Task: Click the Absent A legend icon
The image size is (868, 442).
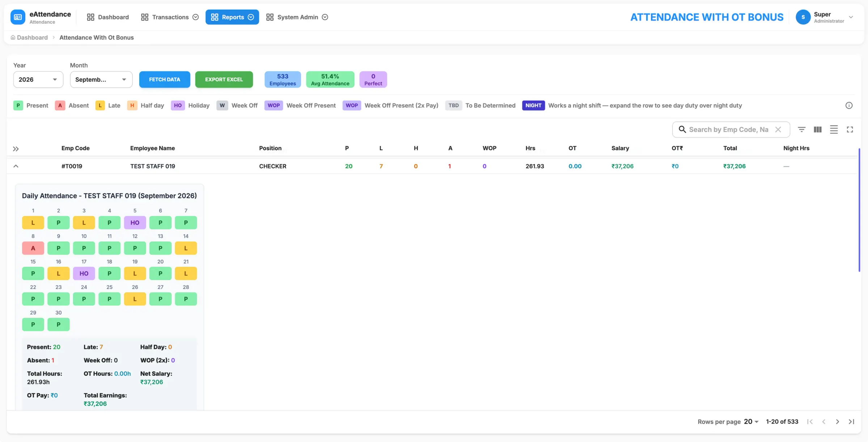Action: pyautogui.click(x=60, y=106)
